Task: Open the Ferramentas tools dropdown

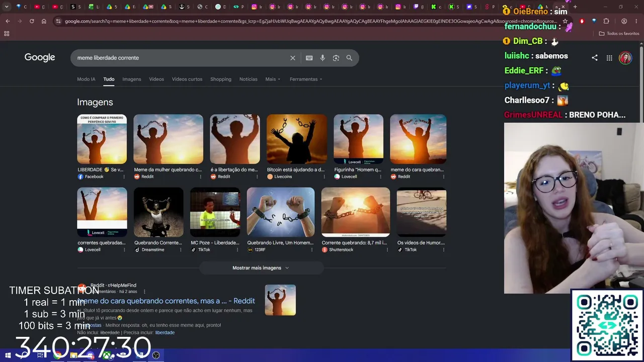Action: 306,79
